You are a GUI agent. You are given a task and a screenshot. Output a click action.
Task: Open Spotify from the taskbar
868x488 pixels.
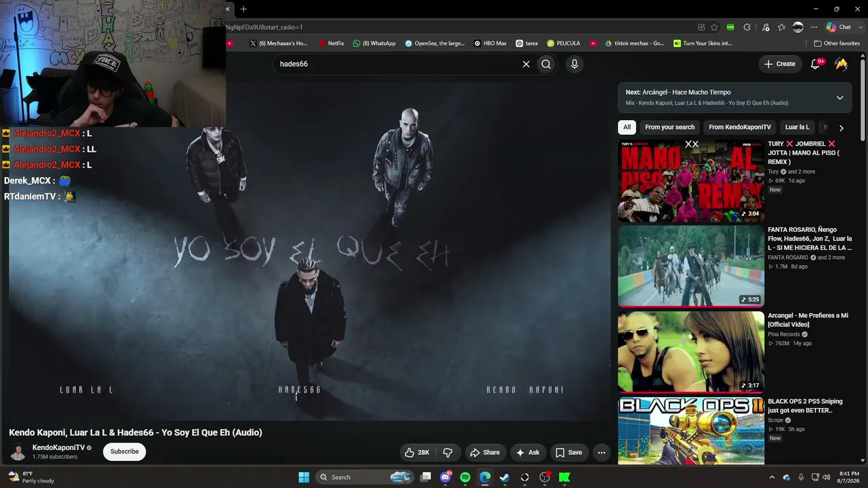465,477
